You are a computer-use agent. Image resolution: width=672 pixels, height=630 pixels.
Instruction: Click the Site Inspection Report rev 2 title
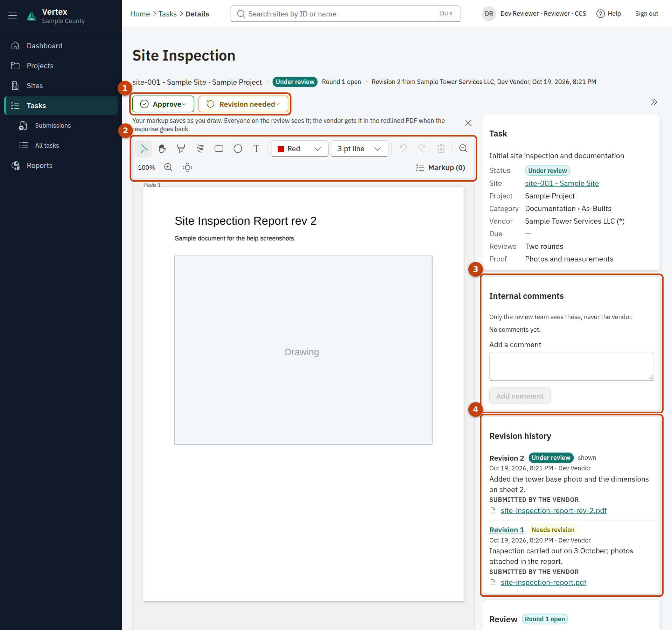coord(245,221)
